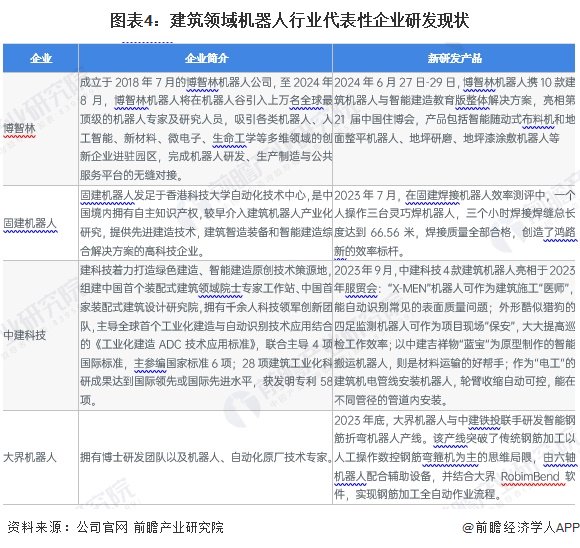Click the product text starting 2024 年 6 月 27 日-29 日
580x548 pixels.
[x=455, y=110]
